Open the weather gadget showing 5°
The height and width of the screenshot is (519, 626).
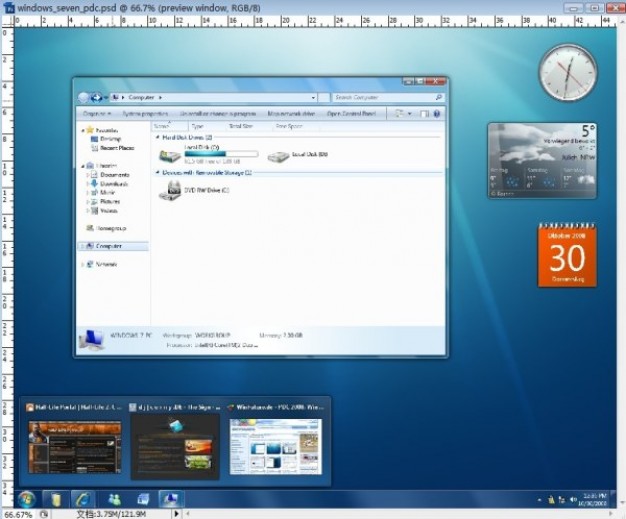coord(542,160)
